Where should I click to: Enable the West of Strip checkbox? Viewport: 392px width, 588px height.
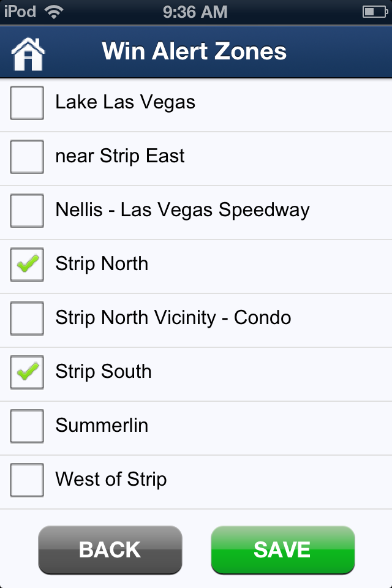point(27,480)
